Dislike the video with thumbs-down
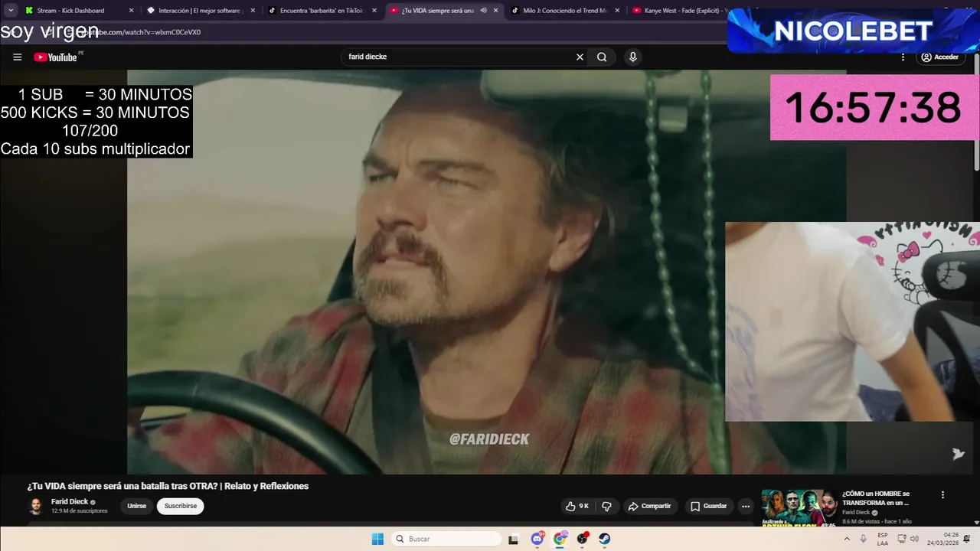The width and height of the screenshot is (980, 551). tap(606, 506)
